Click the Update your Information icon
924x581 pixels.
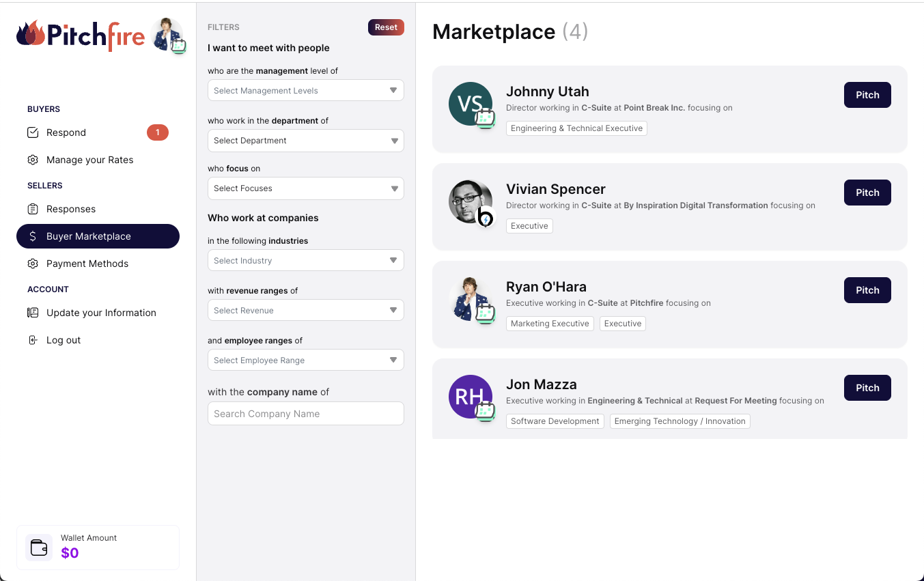pos(33,313)
